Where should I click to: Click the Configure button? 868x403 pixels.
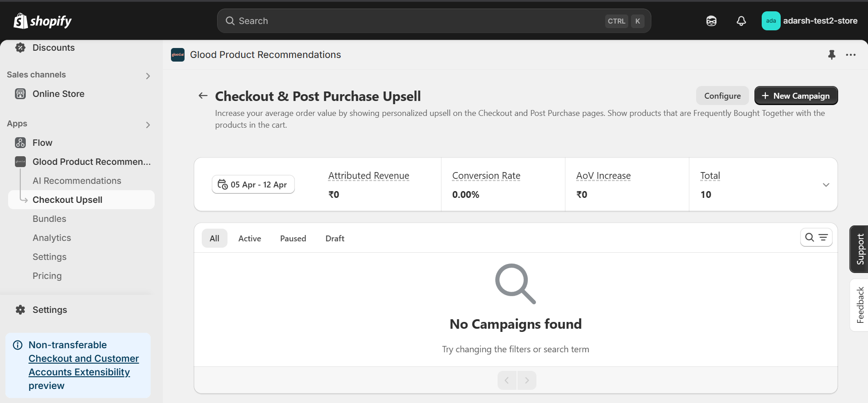coord(722,96)
